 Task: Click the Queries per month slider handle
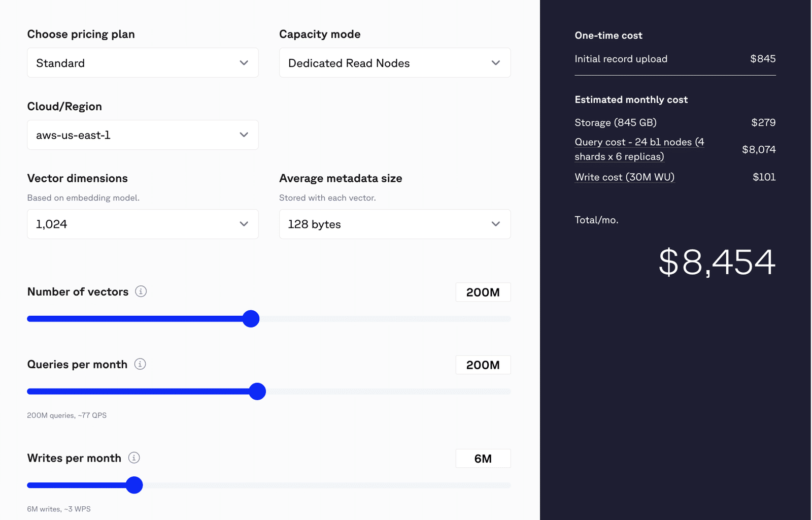coord(257,392)
